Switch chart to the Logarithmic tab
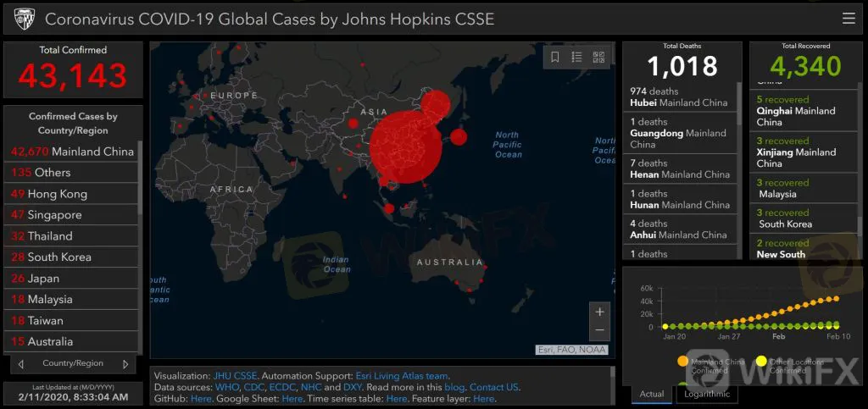This screenshot has width=868, height=409. [705, 394]
